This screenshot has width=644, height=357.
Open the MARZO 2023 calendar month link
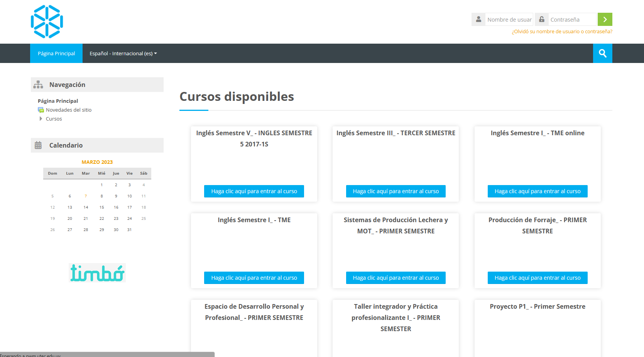pos(97,162)
